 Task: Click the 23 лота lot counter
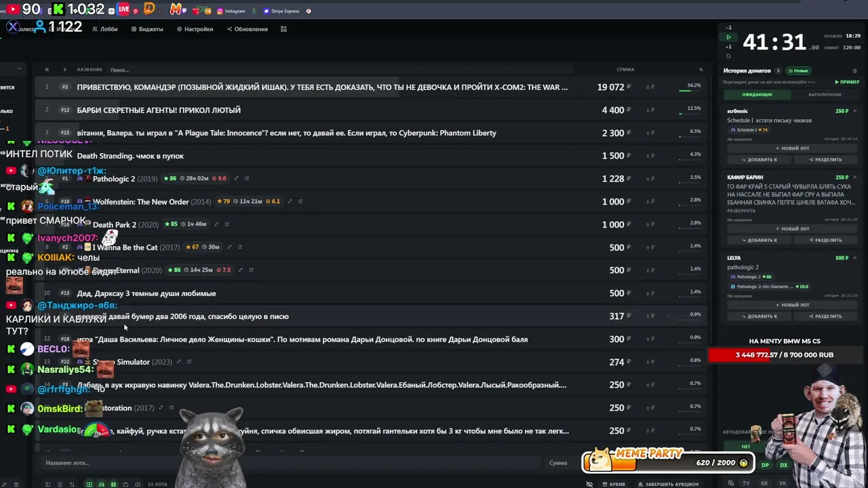click(157, 485)
